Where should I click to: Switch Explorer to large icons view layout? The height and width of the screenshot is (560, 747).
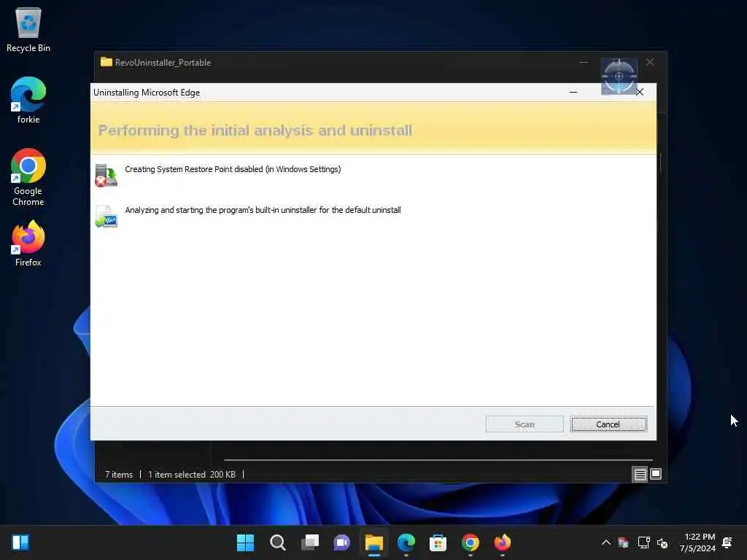coord(656,474)
